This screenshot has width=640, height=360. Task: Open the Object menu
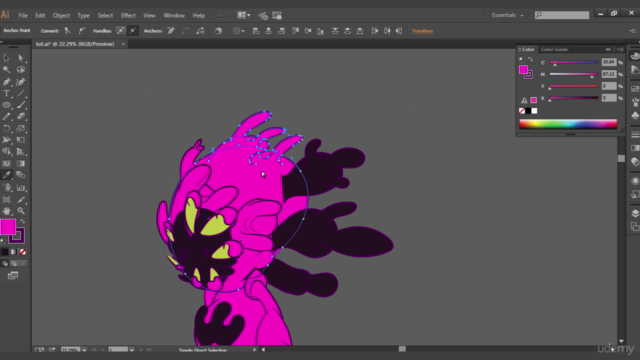(61, 16)
